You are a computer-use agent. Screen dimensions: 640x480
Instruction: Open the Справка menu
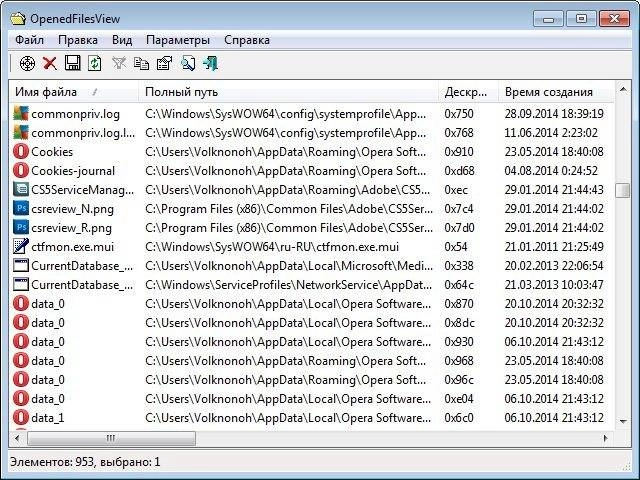click(x=247, y=40)
